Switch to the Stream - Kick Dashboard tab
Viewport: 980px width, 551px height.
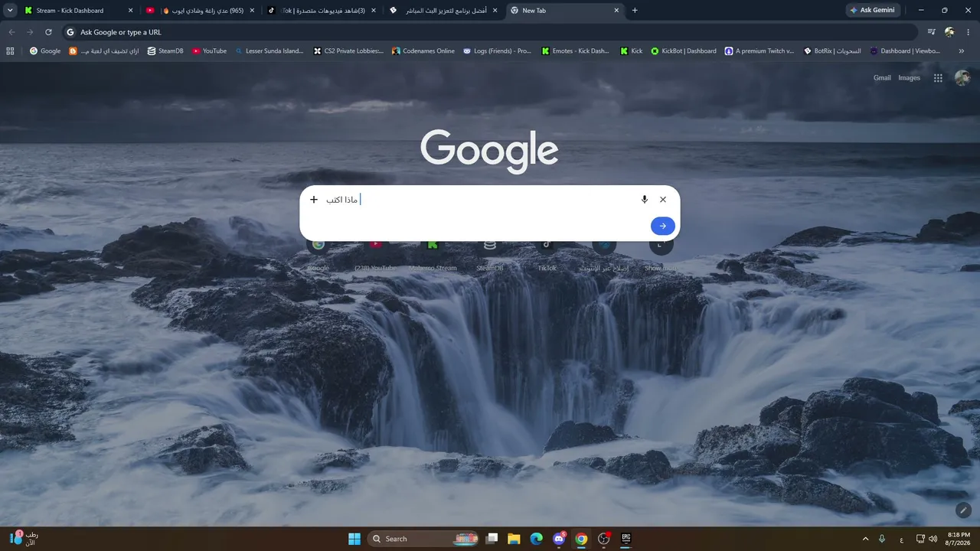tap(80, 11)
